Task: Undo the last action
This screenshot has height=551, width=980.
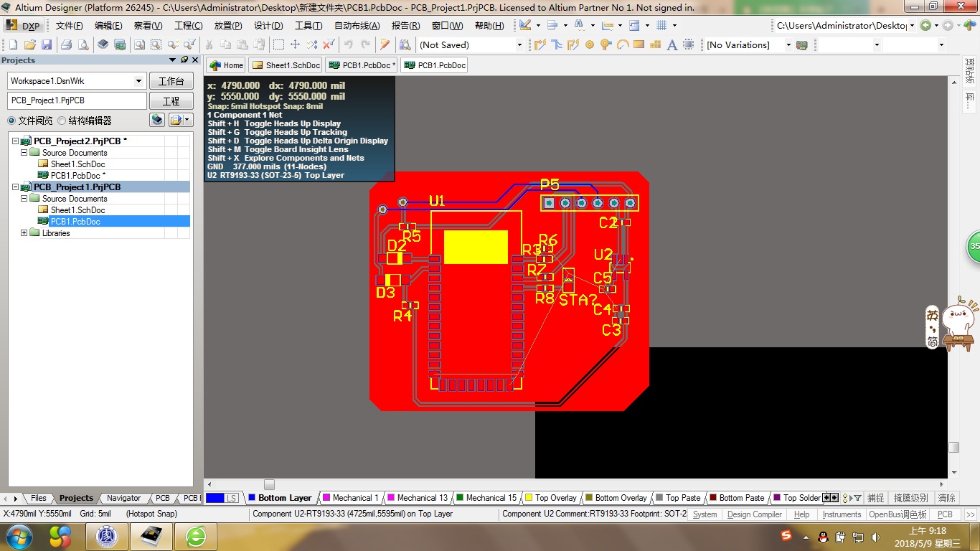Action: click(x=349, y=44)
